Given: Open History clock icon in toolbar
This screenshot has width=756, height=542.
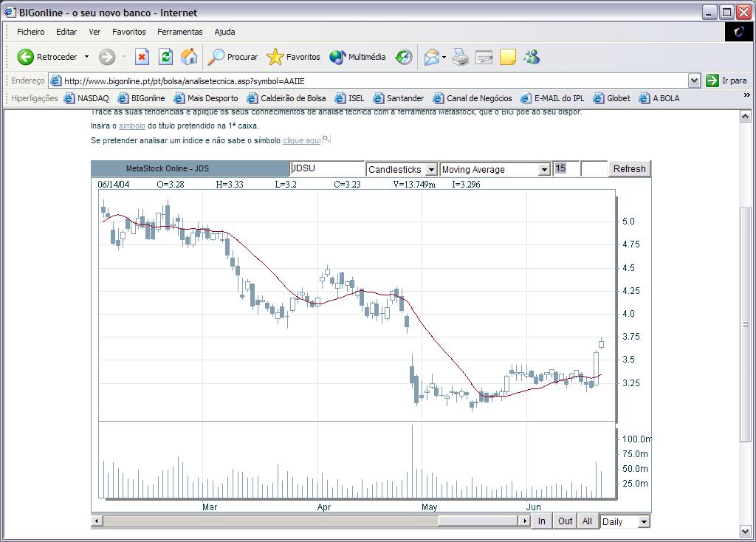Looking at the screenshot, I should [403, 57].
